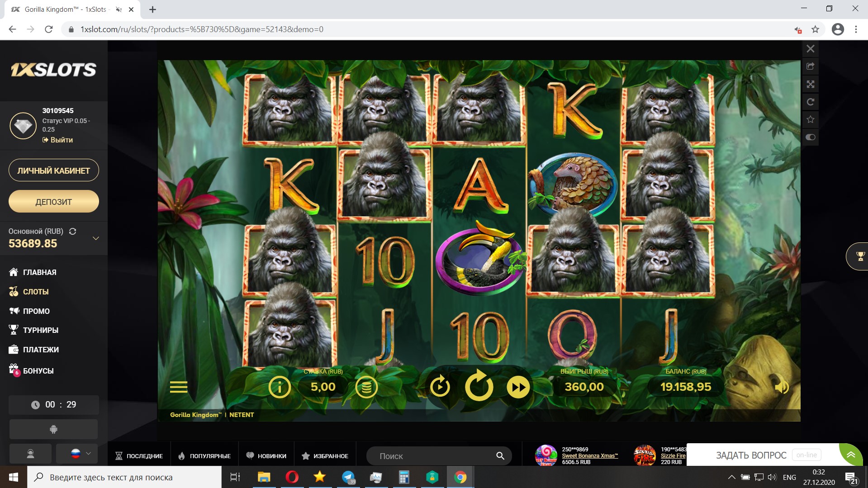Add game to favorites star
This screenshot has height=488, width=868.
click(x=811, y=119)
